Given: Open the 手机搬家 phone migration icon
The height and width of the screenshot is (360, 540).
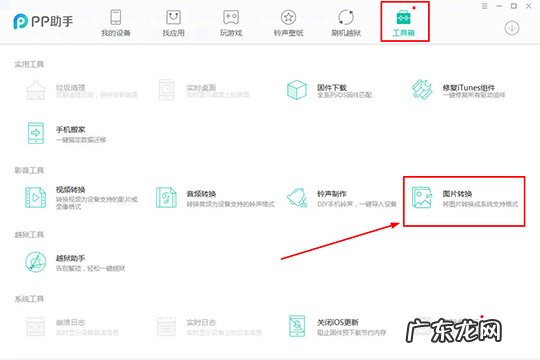Looking at the screenshot, I should pyautogui.click(x=36, y=133).
